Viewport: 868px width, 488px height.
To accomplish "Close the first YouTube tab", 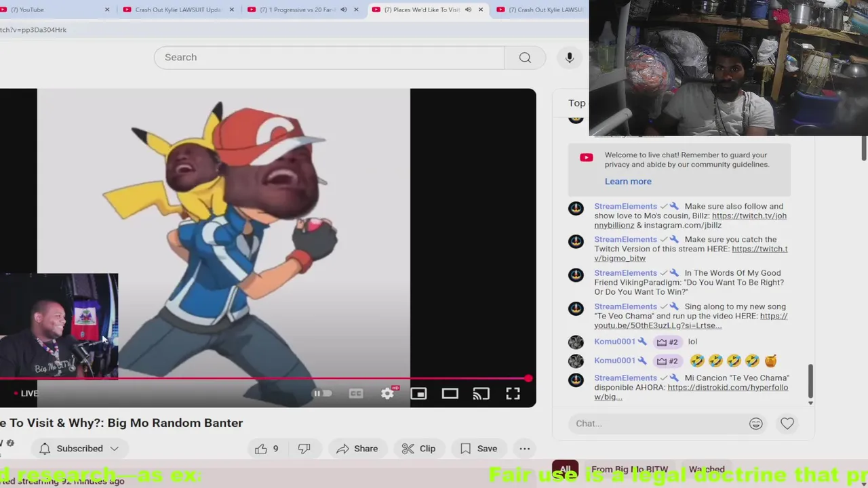I will click(106, 9).
